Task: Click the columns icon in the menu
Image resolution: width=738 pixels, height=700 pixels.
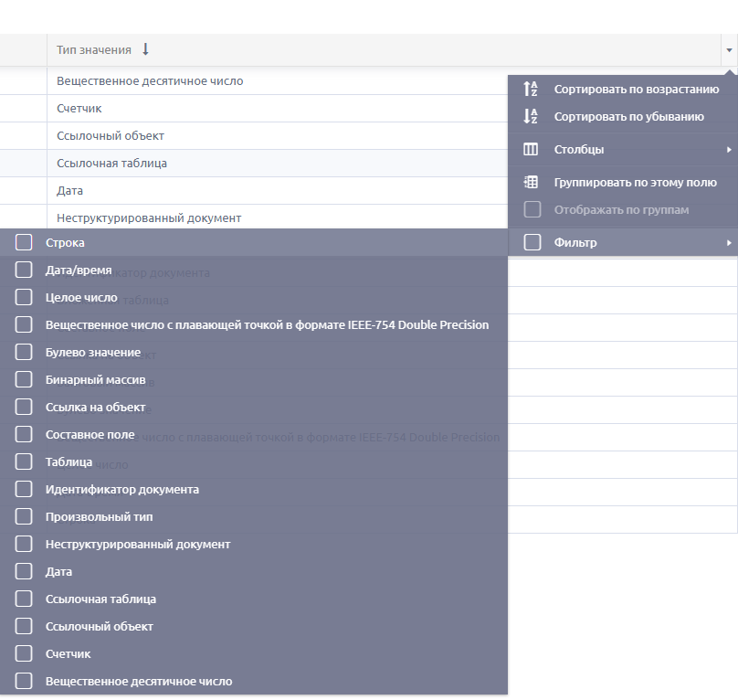Action: 531,149
